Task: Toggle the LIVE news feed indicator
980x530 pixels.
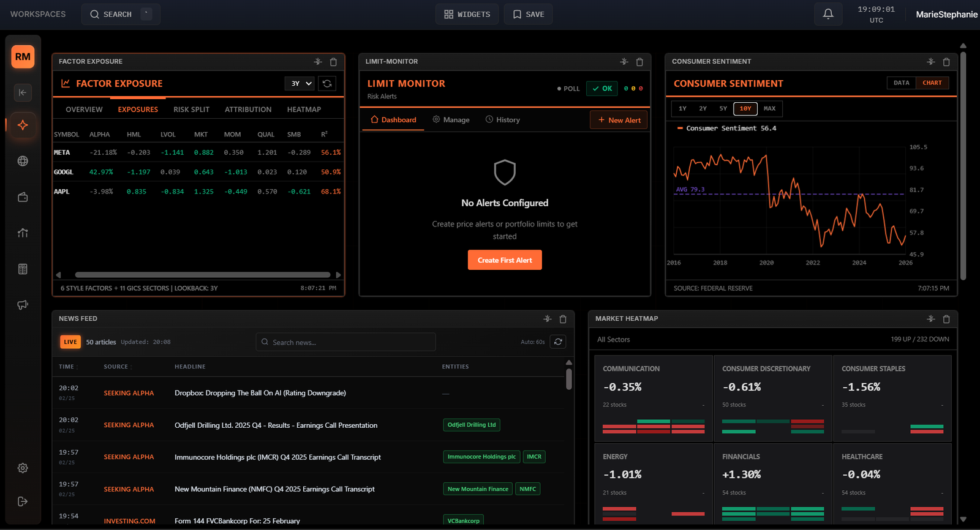Action: coord(70,342)
